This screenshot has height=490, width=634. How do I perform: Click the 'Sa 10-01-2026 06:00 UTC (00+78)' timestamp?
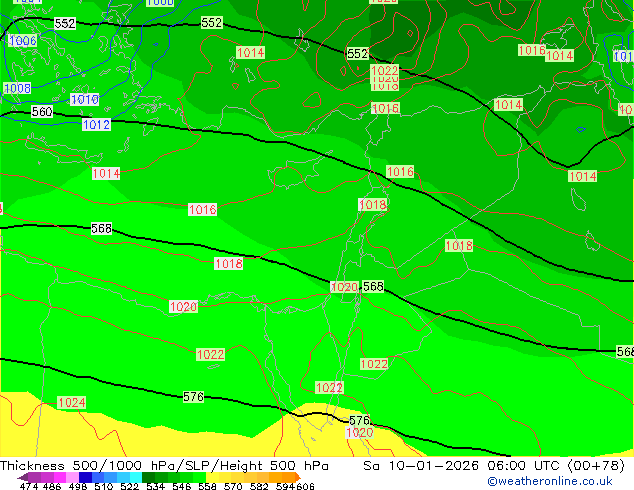494,465
